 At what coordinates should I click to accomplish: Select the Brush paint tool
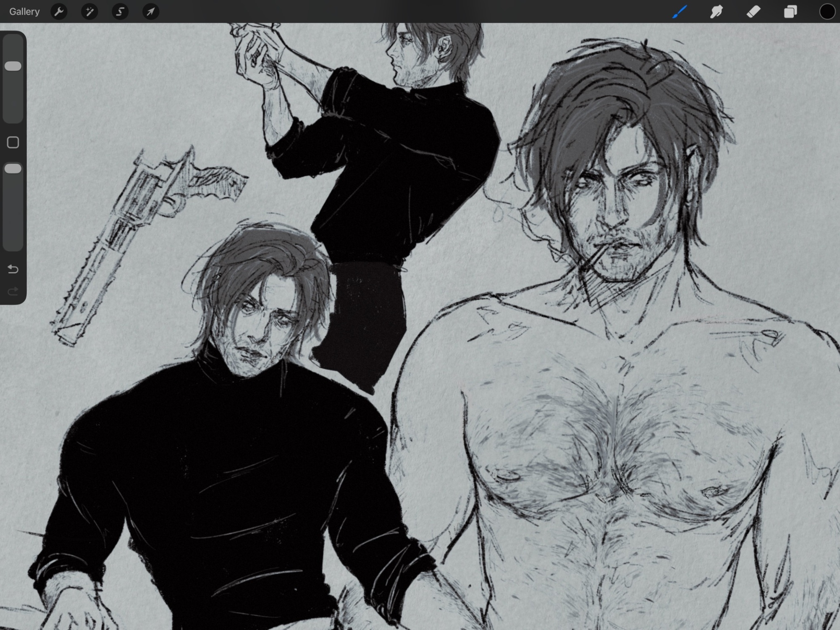pyautogui.click(x=680, y=12)
